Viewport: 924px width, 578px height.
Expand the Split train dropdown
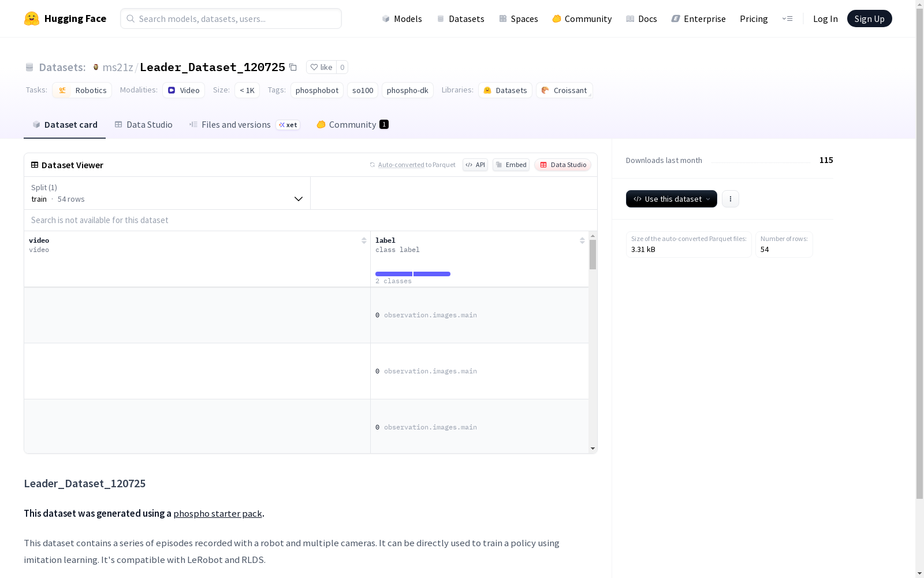tap(167, 193)
